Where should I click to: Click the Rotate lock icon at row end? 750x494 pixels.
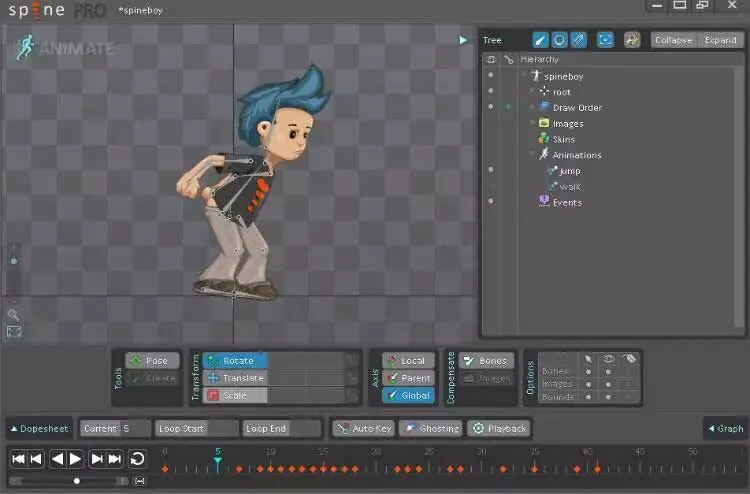coord(353,360)
